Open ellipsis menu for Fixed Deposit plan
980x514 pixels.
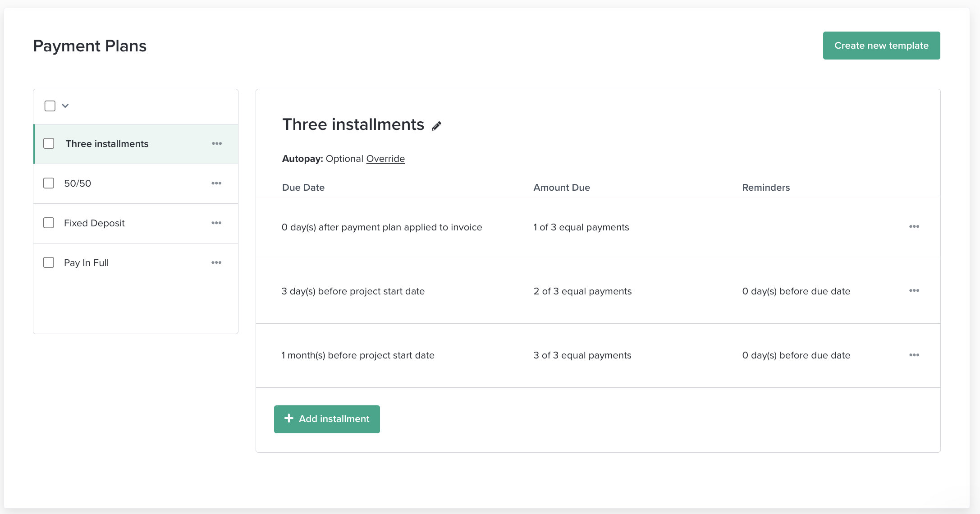point(216,223)
